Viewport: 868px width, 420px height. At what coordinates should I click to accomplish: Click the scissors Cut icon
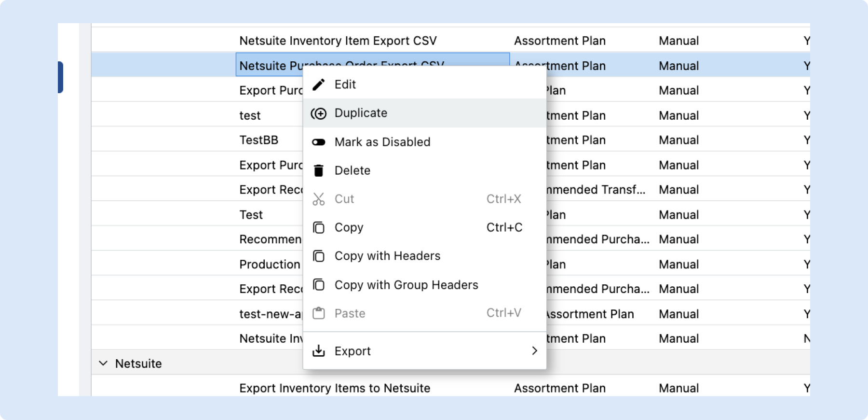(318, 199)
